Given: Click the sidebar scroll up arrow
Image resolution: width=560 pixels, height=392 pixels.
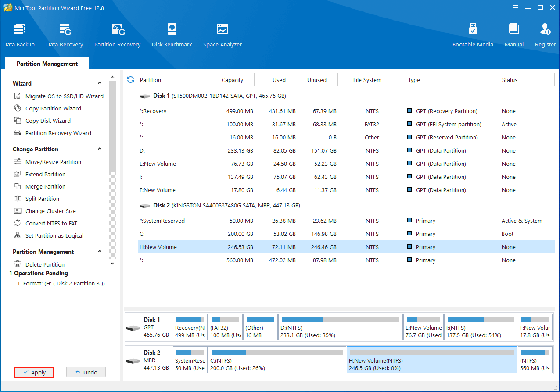Looking at the screenshot, I should point(112,78).
